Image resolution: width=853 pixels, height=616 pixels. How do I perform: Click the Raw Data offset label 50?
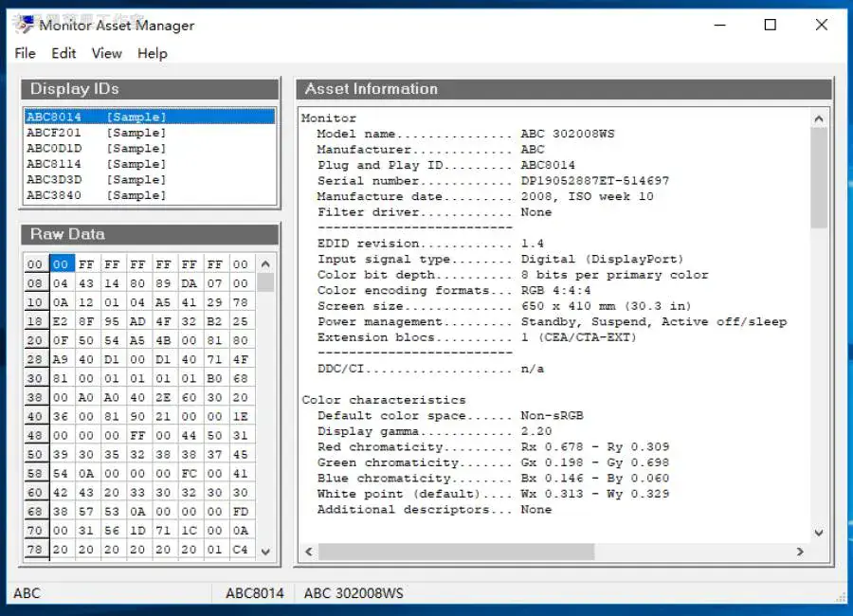35,454
